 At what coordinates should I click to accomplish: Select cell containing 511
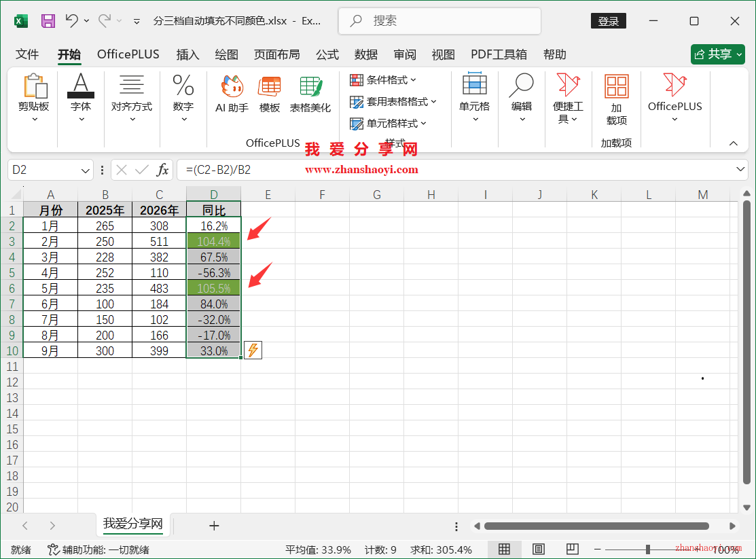tap(159, 242)
